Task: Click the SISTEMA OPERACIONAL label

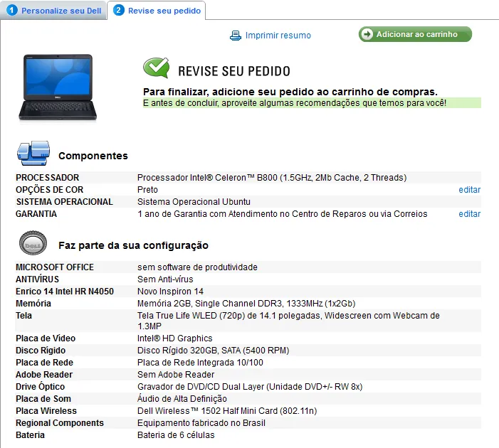Action: pyautogui.click(x=65, y=202)
